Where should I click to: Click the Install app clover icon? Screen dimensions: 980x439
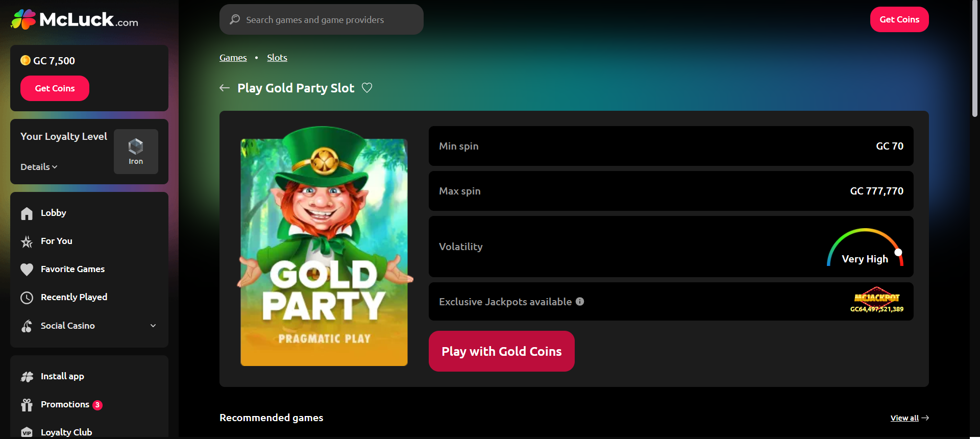pyautogui.click(x=27, y=377)
